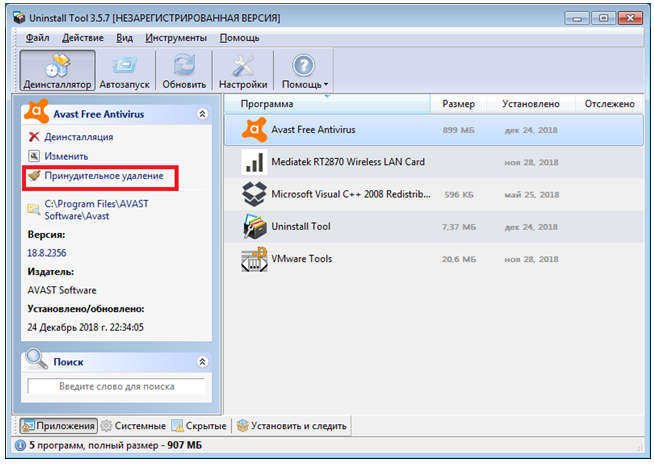This screenshot has width=654, height=464.
Task: Open the Автозапуск startup manager
Action: [x=124, y=71]
